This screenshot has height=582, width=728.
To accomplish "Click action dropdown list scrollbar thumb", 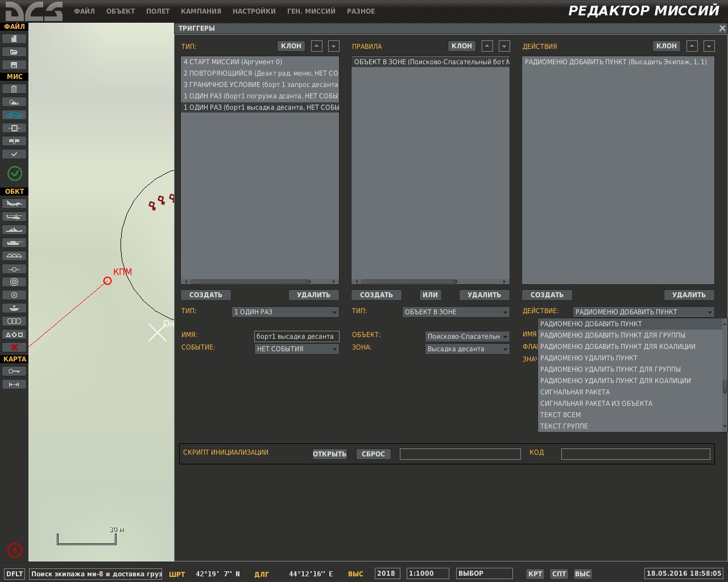I will pyautogui.click(x=725, y=386).
